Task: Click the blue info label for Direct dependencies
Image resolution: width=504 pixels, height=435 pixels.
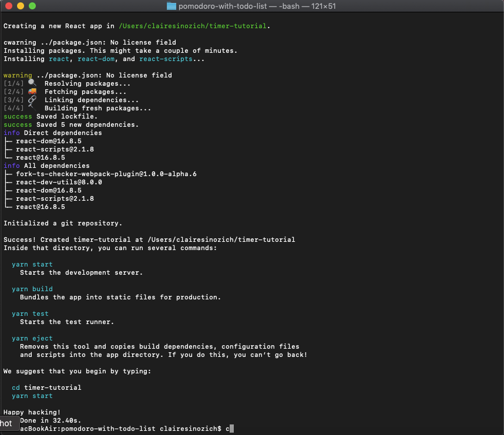Action: coord(11,133)
